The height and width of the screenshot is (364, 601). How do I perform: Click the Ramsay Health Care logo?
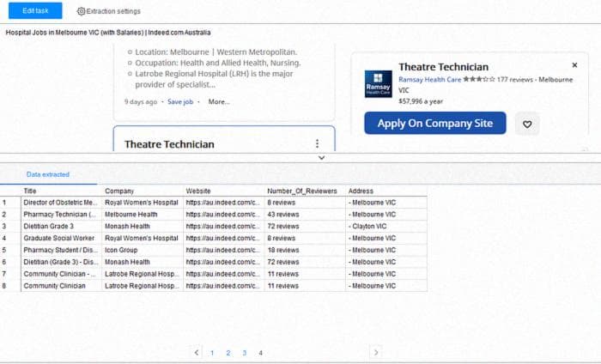(379, 84)
